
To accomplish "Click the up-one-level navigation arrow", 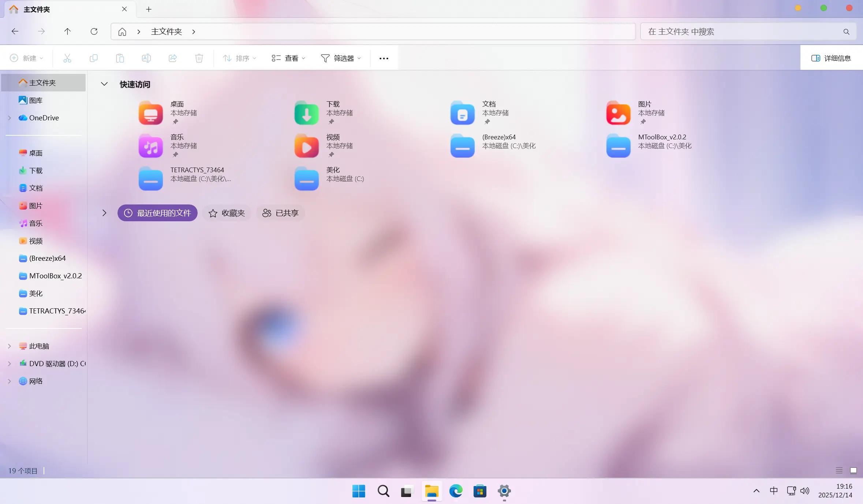I will click(67, 31).
